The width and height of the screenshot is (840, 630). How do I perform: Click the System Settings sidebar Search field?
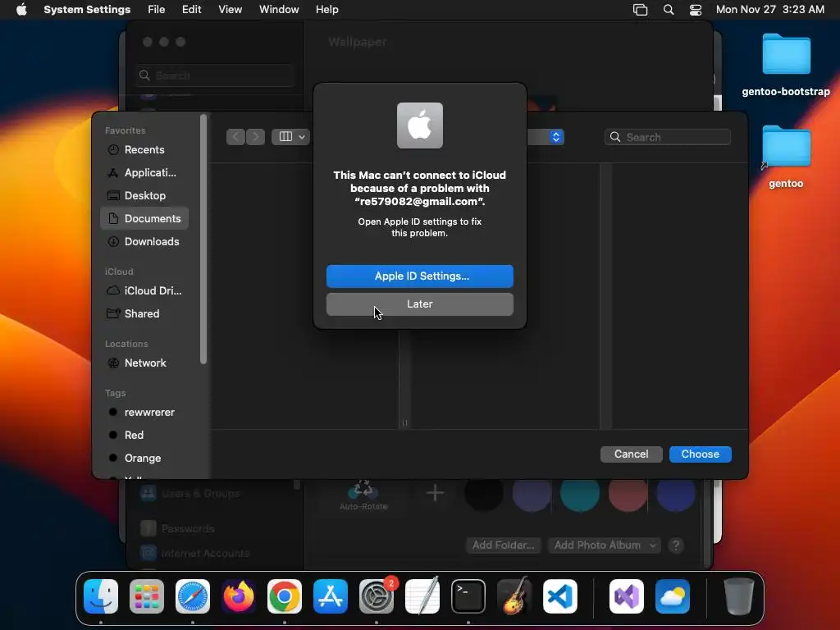pos(214,75)
